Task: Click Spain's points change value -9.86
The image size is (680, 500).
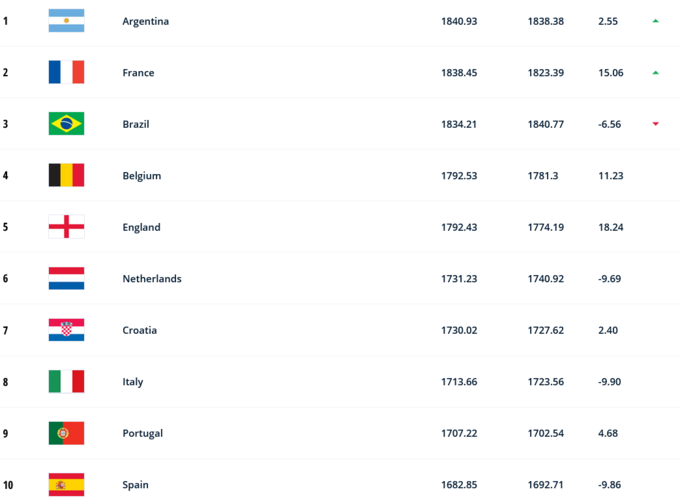Action: pyautogui.click(x=611, y=485)
